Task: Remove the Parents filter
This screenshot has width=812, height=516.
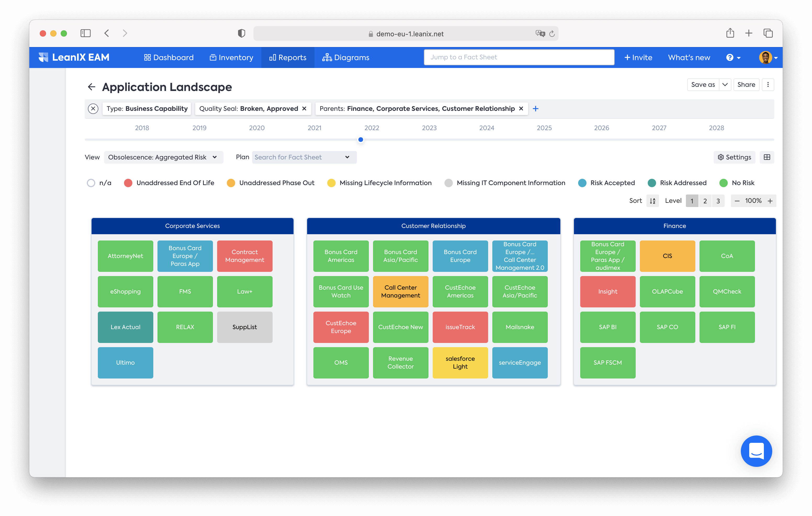Action: [x=521, y=108]
